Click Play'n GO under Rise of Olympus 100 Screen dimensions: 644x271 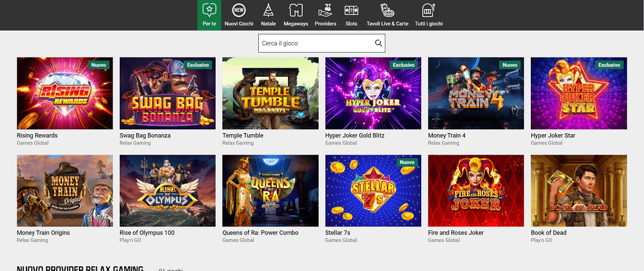[130, 240]
